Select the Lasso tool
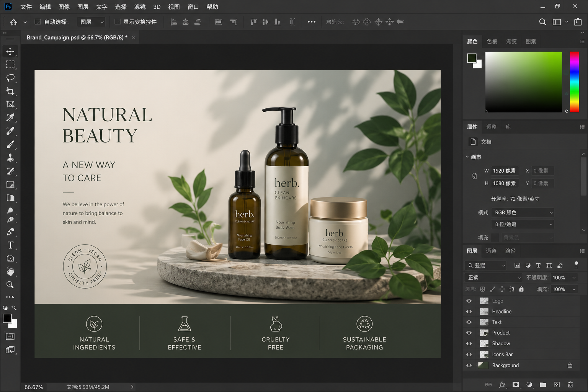The image size is (588, 392). tap(10, 78)
